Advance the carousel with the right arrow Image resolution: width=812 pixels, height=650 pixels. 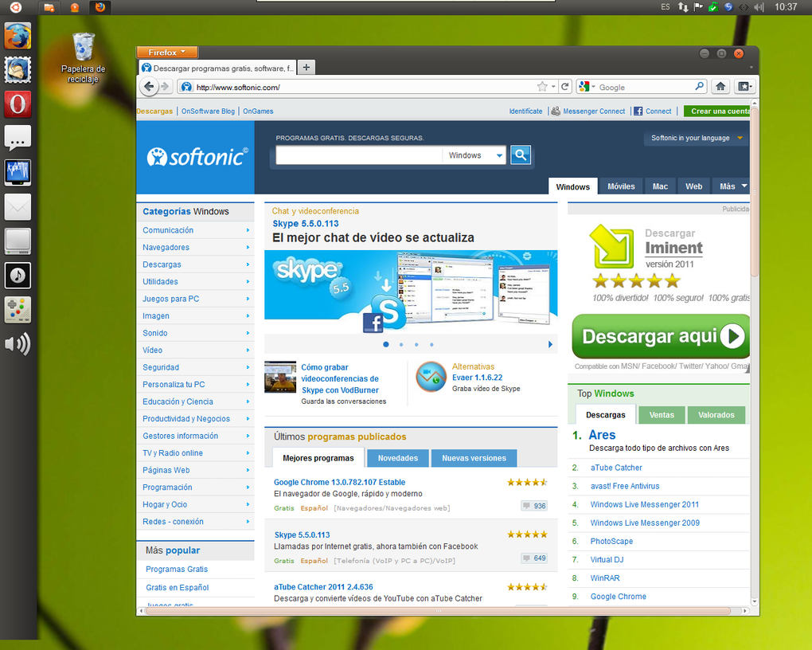(550, 344)
